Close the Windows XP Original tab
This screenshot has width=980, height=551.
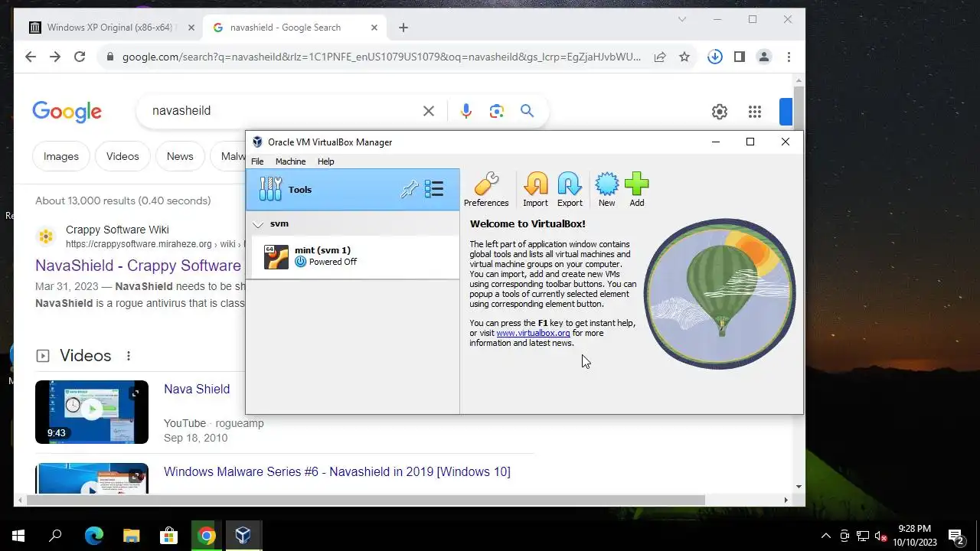click(191, 28)
